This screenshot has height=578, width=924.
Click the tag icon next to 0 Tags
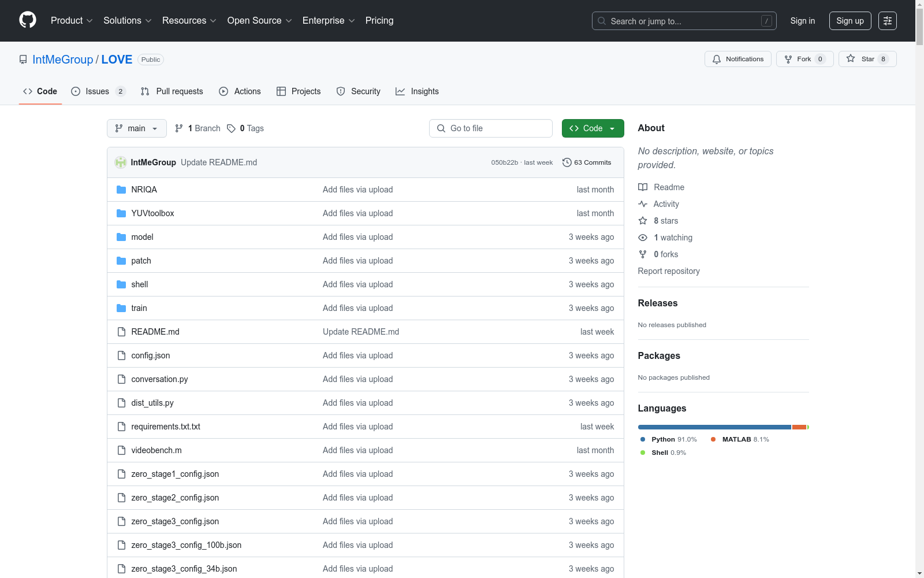tap(231, 128)
